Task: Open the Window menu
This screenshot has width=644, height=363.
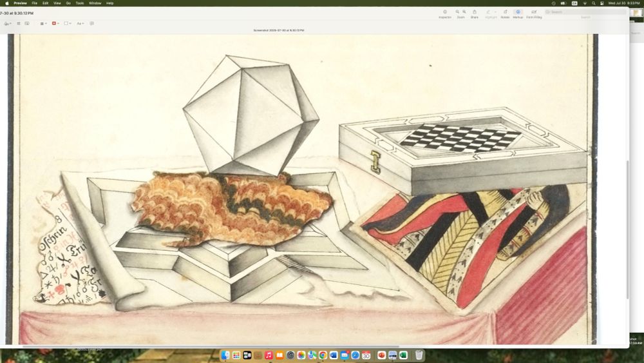Action: point(95,3)
